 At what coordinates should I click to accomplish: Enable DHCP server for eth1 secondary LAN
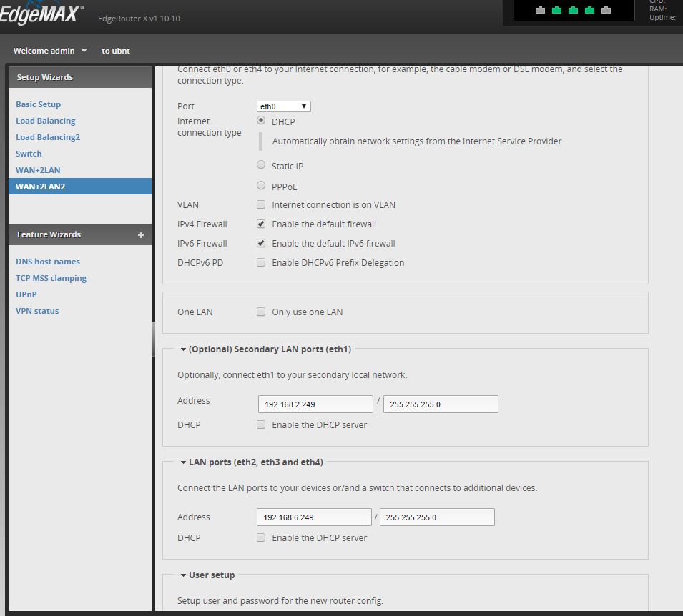click(261, 424)
